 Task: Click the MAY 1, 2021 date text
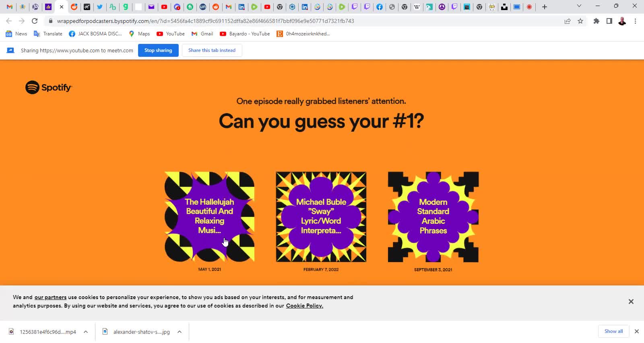point(209,269)
